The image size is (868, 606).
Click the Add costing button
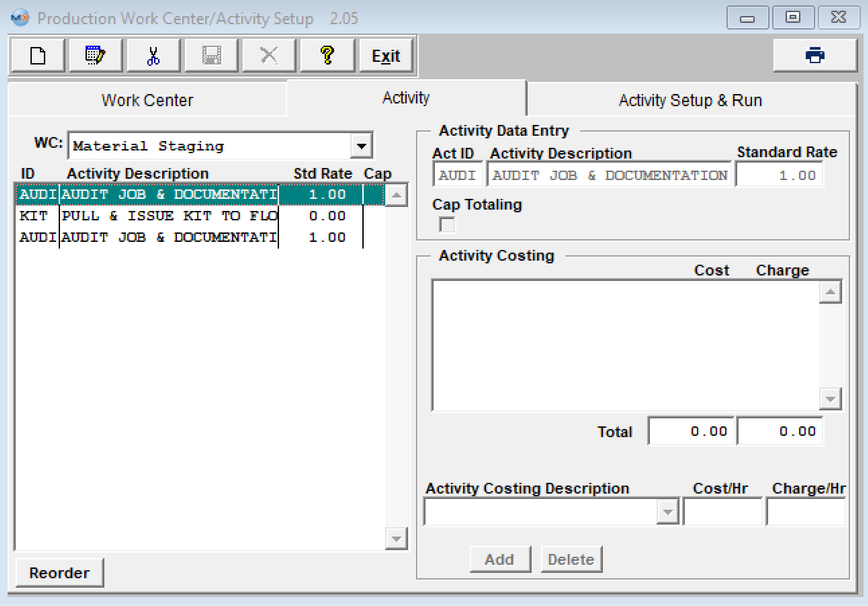pos(500,559)
